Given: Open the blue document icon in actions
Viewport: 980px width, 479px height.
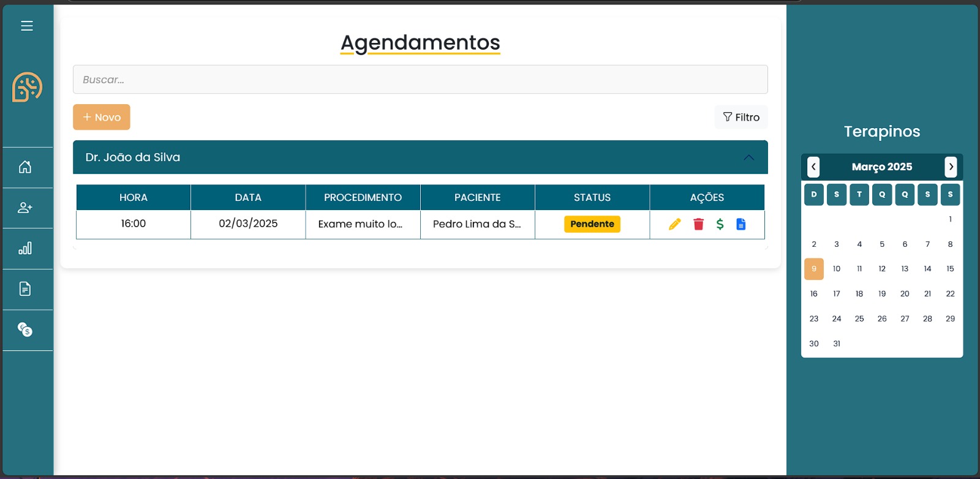Looking at the screenshot, I should (741, 224).
